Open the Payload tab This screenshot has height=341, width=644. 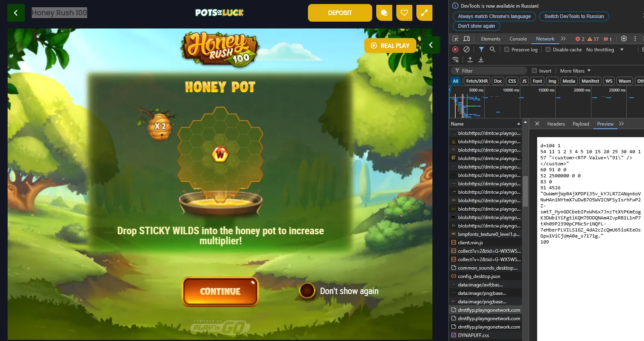point(581,124)
